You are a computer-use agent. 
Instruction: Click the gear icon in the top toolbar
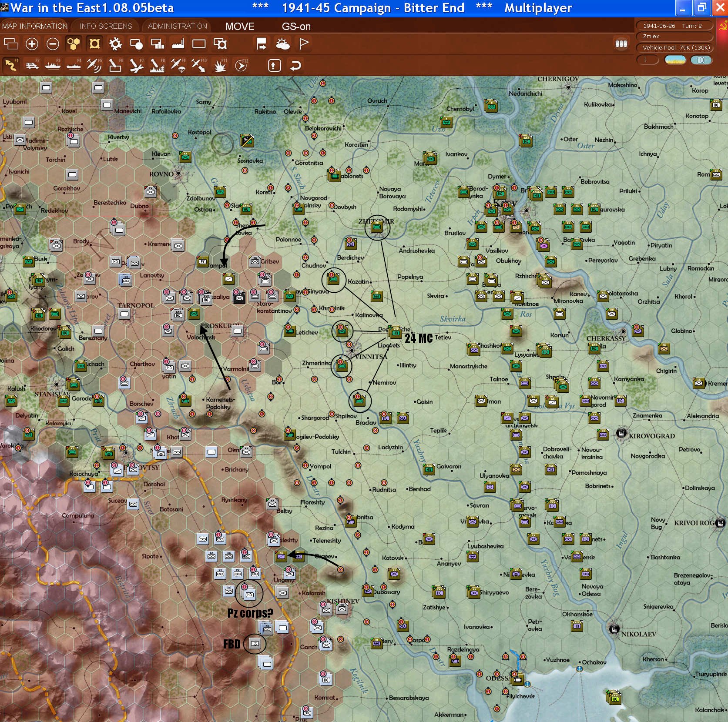pyautogui.click(x=115, y=43)
